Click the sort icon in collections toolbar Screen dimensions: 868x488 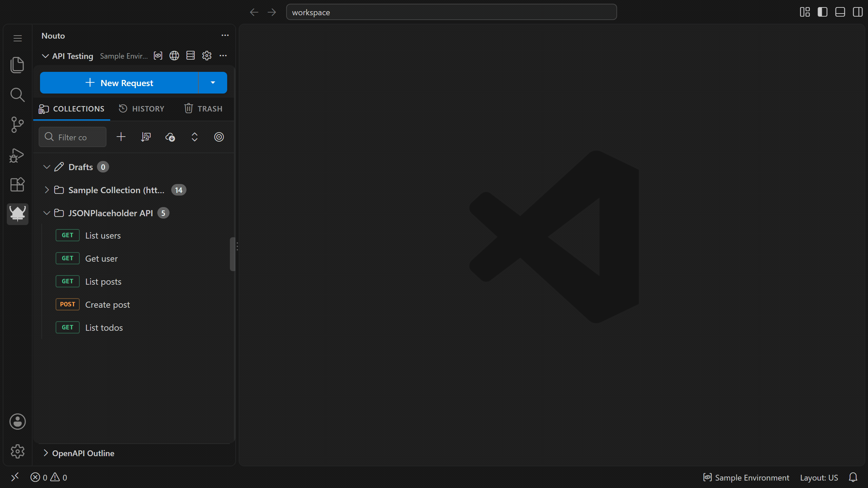pos(146,137)
